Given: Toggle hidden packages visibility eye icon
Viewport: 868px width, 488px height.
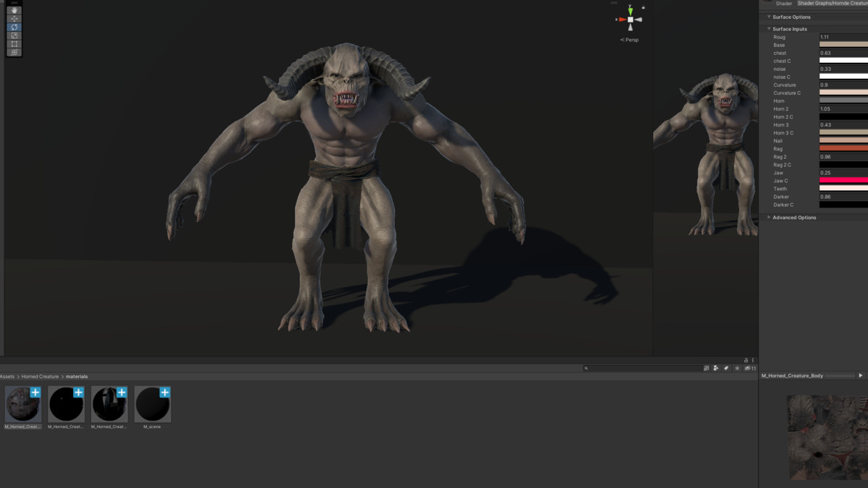Looking at the screenshot, I should click(x=750, y=368).
